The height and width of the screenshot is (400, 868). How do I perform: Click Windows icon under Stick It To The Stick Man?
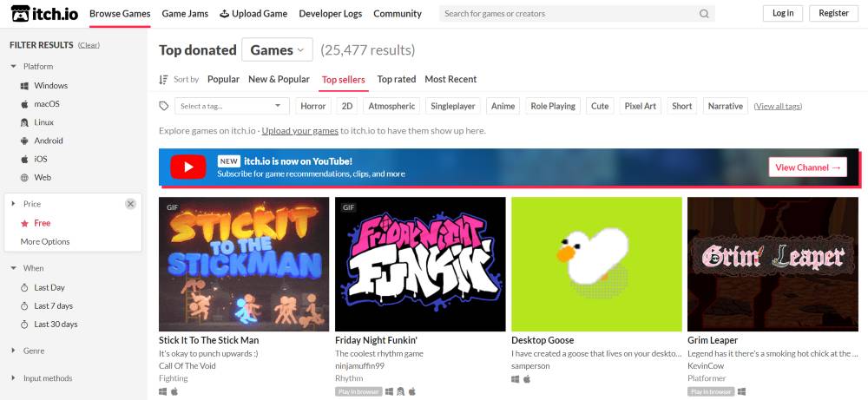[x=163, y=391]
